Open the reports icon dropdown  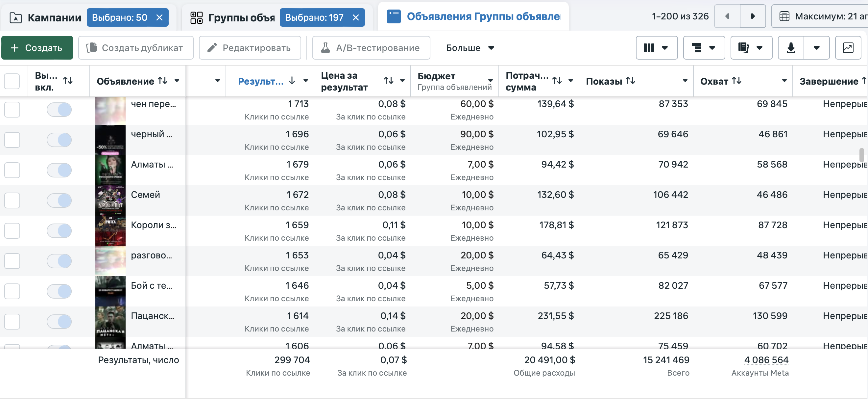[751, 48]
